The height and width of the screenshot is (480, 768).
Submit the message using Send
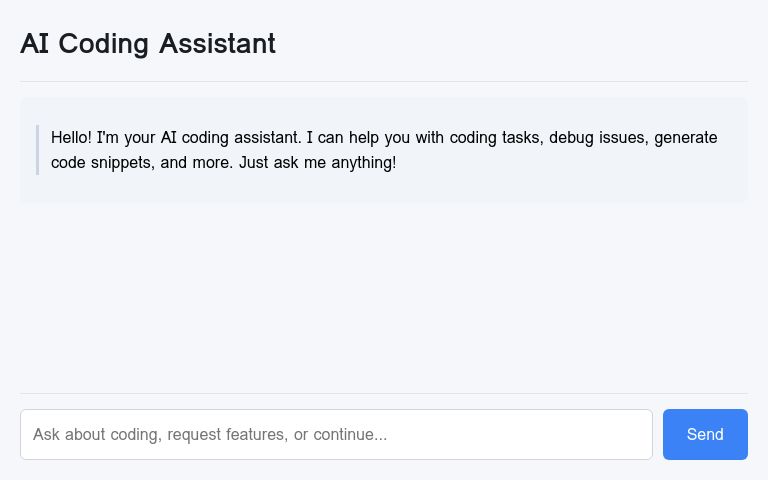[x=705, y=434]
